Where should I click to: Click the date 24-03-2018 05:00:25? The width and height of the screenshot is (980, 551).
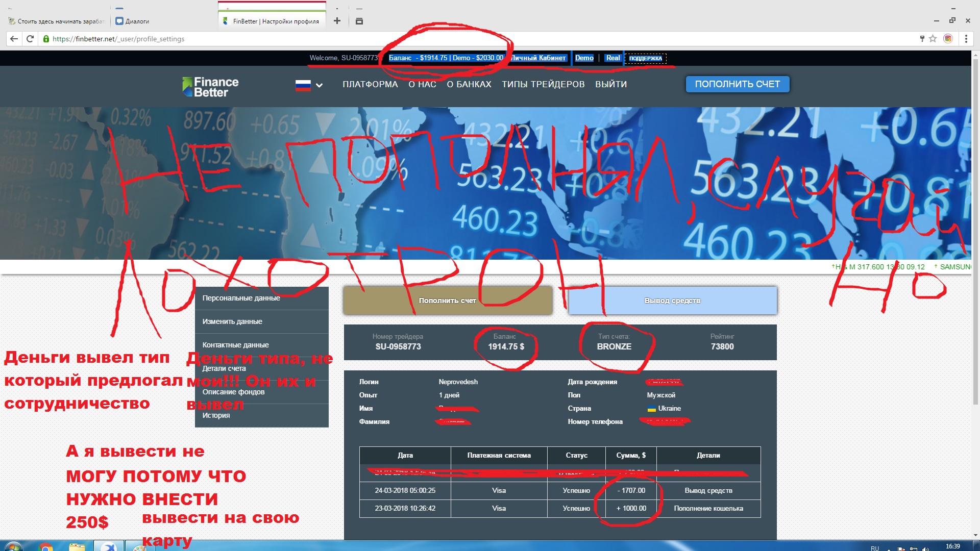click(x=405, y=491)
